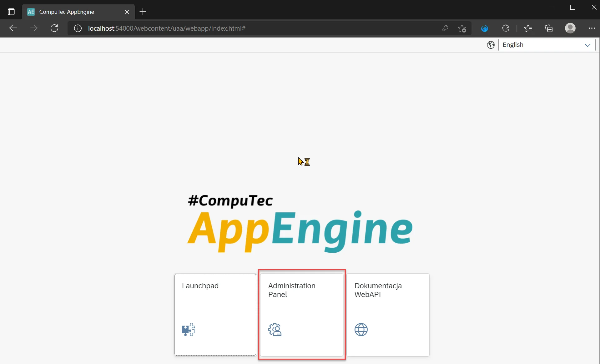The image size is (600, 364).
Task: Click the user profile avatar
Action: click(x=570, y=28)
